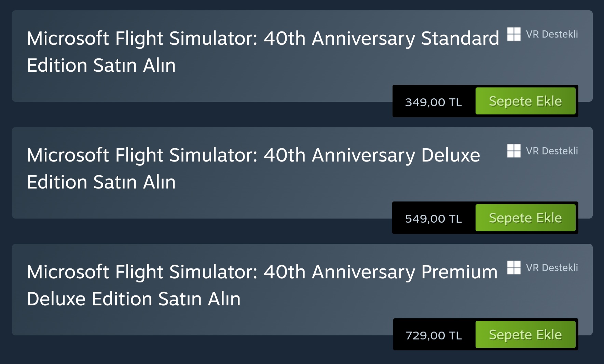Viewport: 604px width, 364px height.
Task: Click the 549,00 TL price
Action: pyautogui.click(x=433, y=219)
